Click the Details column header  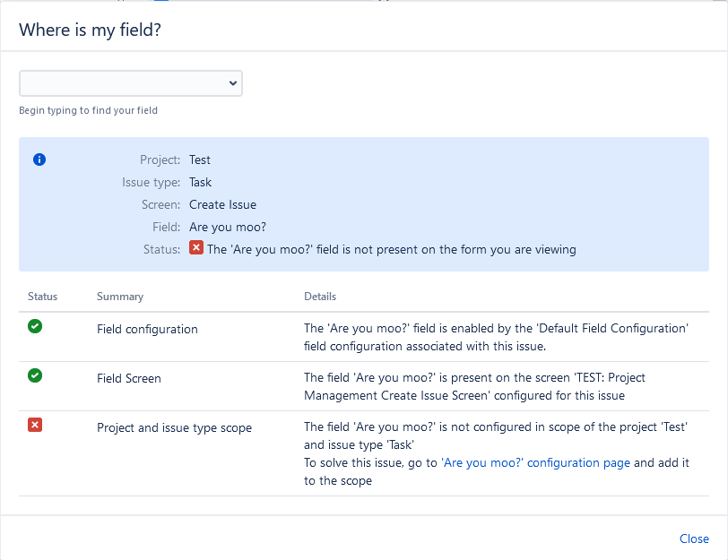click(320, 297)
